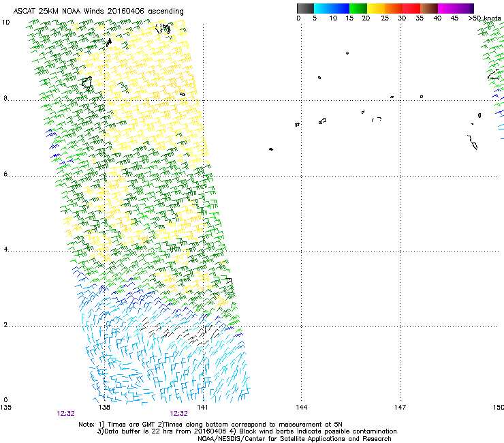
Task: Click the latitude axis label '6'
Action: point(5,174)
